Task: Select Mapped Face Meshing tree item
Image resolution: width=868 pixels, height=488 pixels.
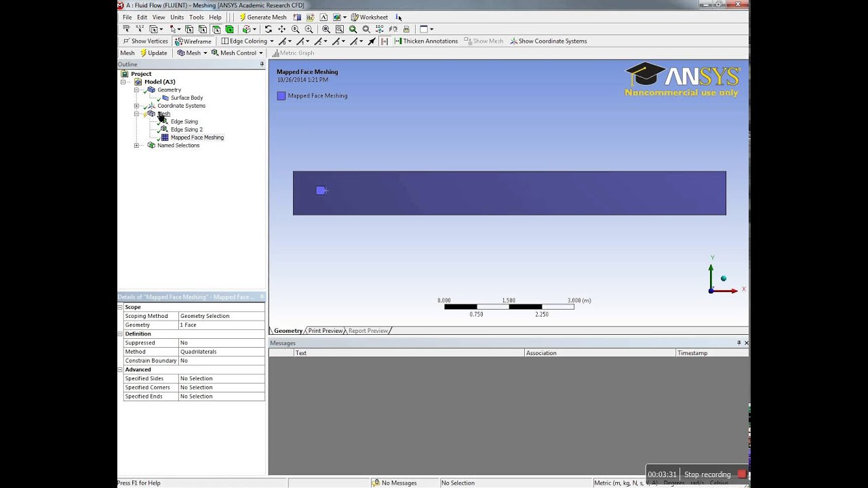Action: pos(197,138)
